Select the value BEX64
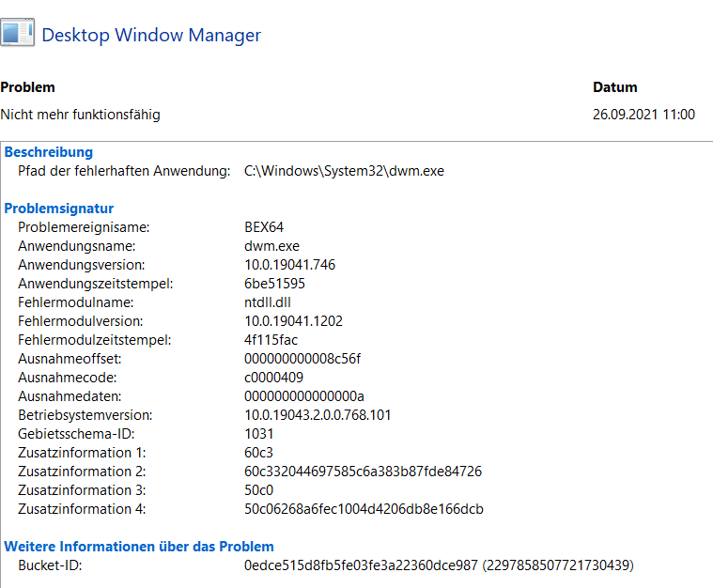713x588 pixels. pos(264,227)
